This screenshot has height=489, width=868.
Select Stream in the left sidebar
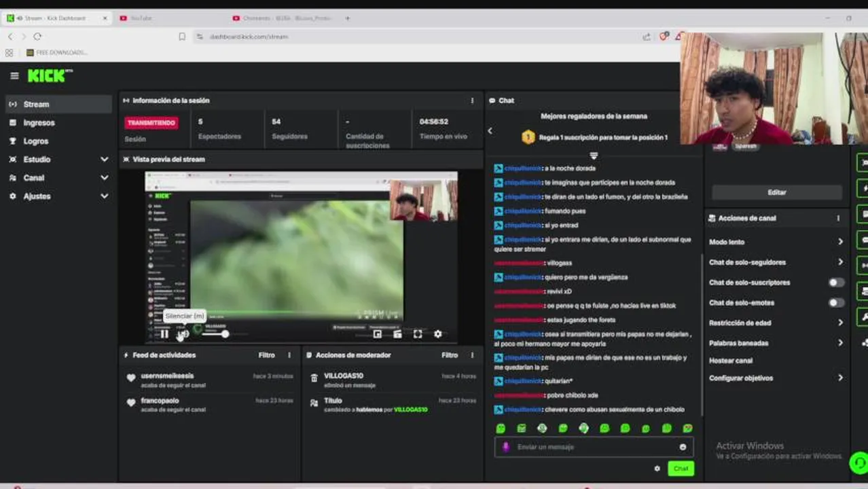(x=58, y=104)
